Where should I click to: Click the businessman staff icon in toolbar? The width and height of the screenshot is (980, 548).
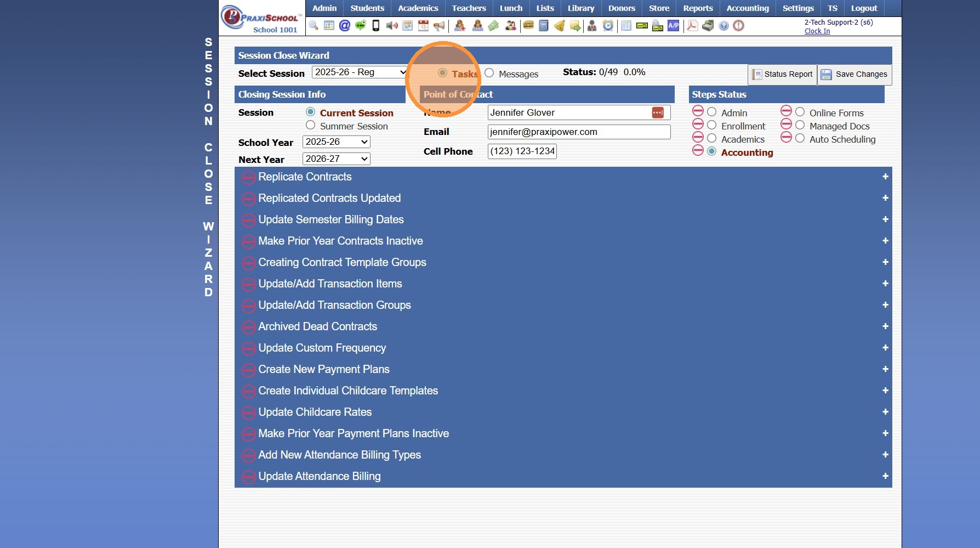click(x=592, y=26)
